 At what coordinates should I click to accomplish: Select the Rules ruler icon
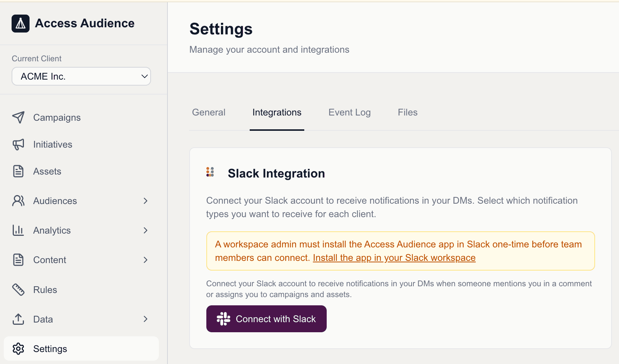(x=19, y=289)
